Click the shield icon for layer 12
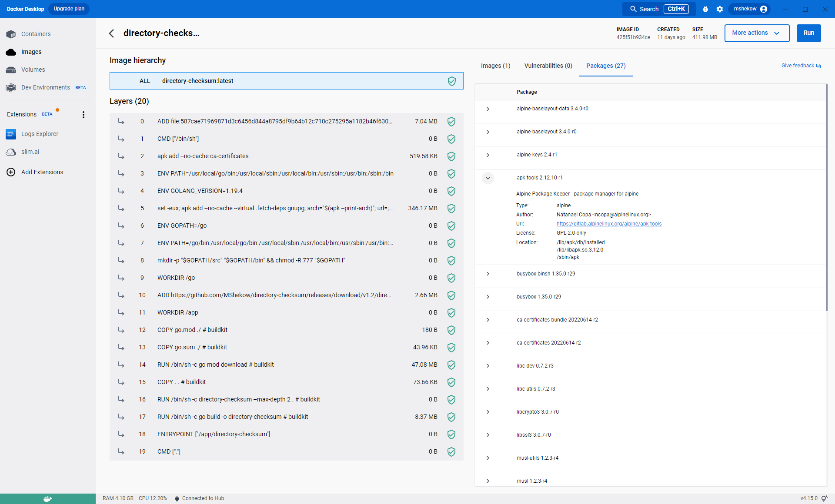 451,330
